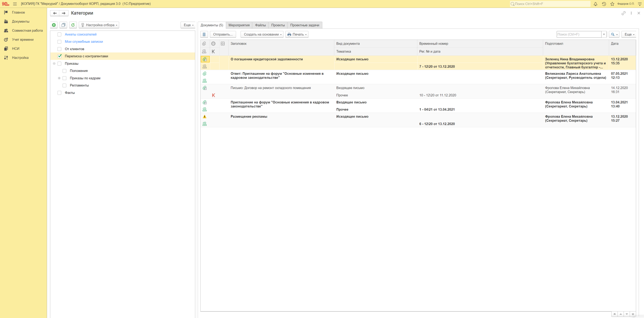Click the list view mode icon
This screenshot has width=644, height=318.
204,35
